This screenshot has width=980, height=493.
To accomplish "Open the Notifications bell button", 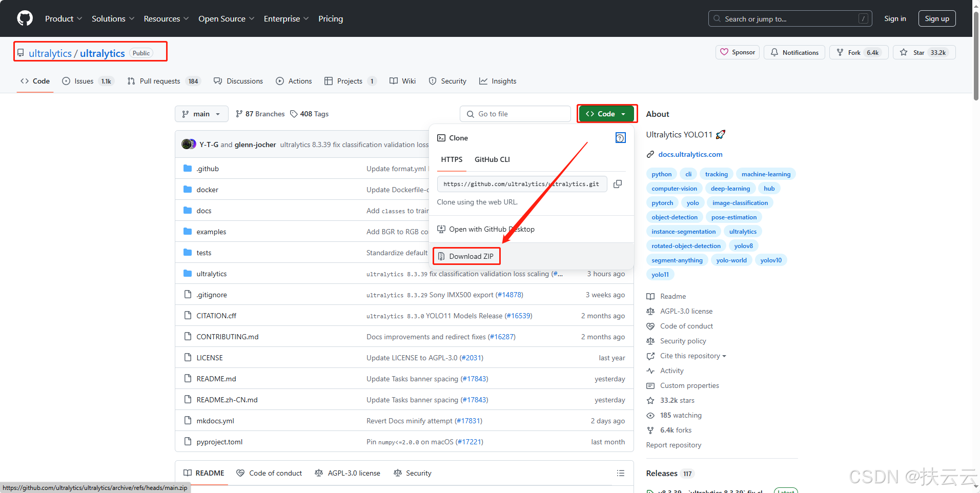I will 794,52.
